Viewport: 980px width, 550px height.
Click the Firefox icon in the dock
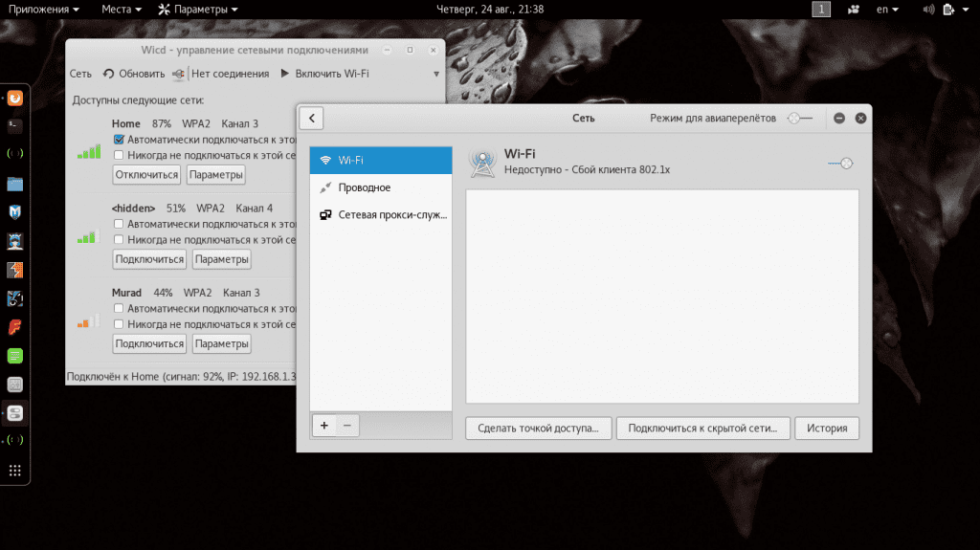(x=15, y=98)
